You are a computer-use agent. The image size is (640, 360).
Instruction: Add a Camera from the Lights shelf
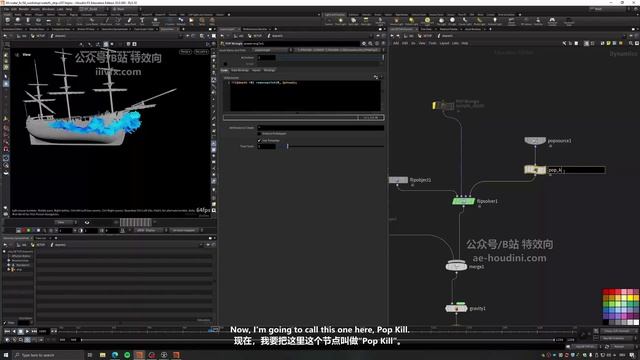329,21
